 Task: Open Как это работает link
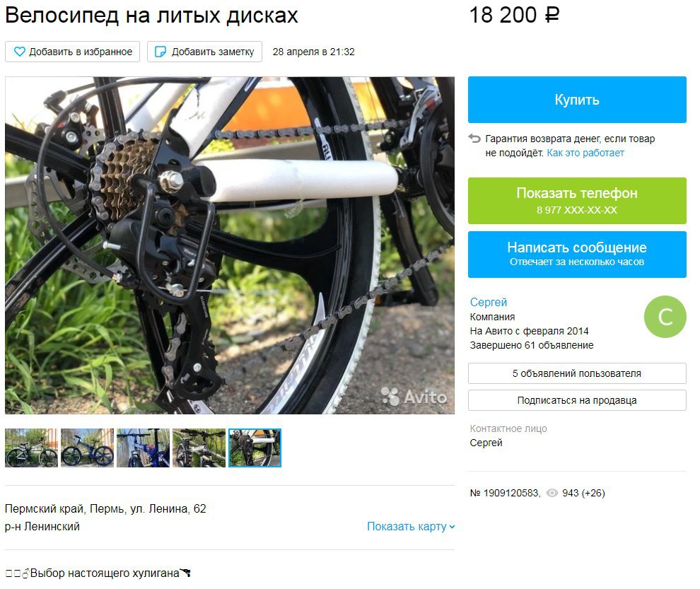pos(585,153)
